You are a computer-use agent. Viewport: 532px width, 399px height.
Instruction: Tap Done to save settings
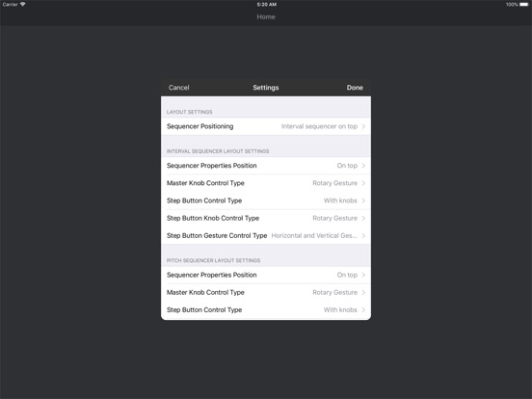click(x=355, y=88)
